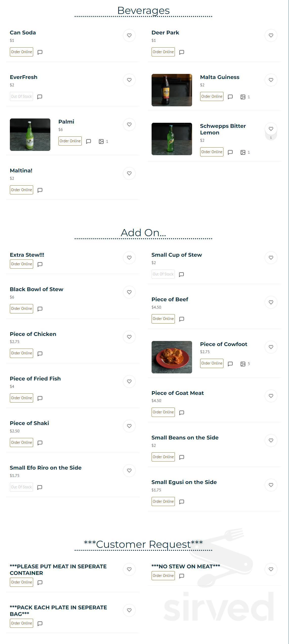Select the Add On section header
This screenshot has width=289, height=644.
pyautogui.click(x=143, y=232)
